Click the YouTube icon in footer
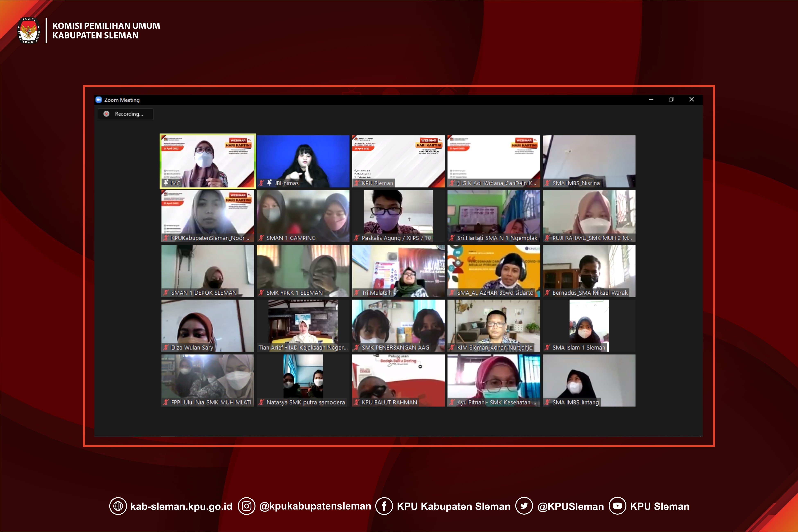Viewport: 798px width, 532px height. (617, 506)
